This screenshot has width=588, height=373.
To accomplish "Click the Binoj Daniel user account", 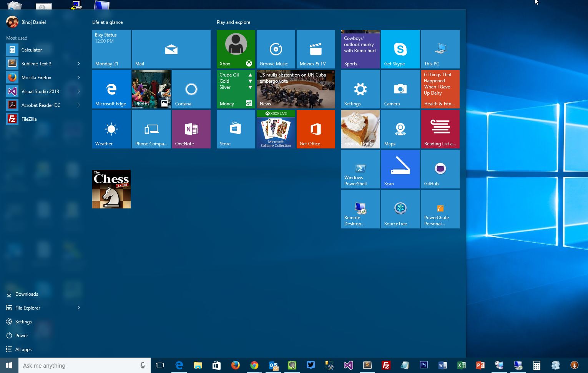I will (x=26, y=22).
